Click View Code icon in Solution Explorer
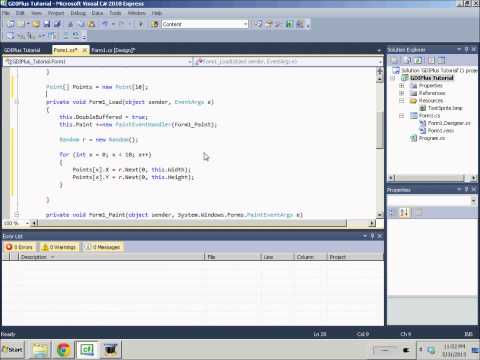Screen dimensions: 480x360 pyautogui.click(x=432, y=60)
